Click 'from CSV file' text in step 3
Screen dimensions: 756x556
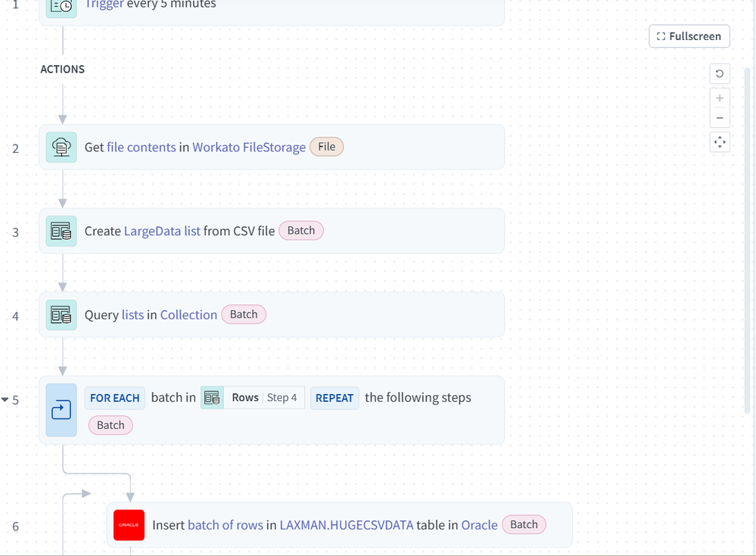pyautogui.click(x=239, y=231)
